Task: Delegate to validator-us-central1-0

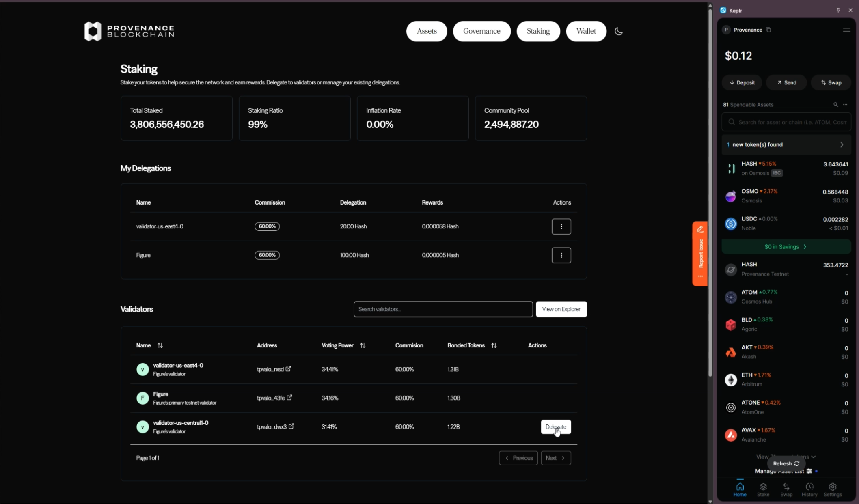Action: point(555,426)
